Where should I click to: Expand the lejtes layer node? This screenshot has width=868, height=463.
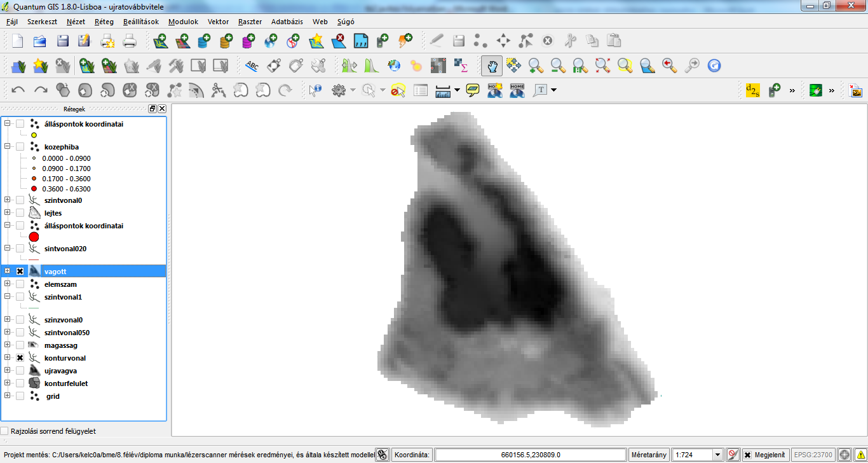pyautogui.click(x=8, y=213)
